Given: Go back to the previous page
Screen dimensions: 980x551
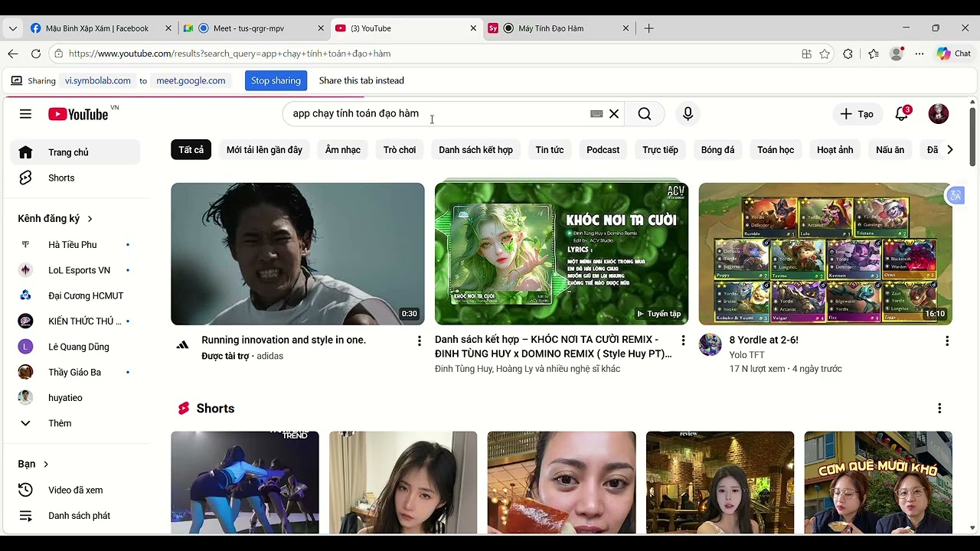Looking at the screenshot, I should pyautogui.click(x=13, y=54).
